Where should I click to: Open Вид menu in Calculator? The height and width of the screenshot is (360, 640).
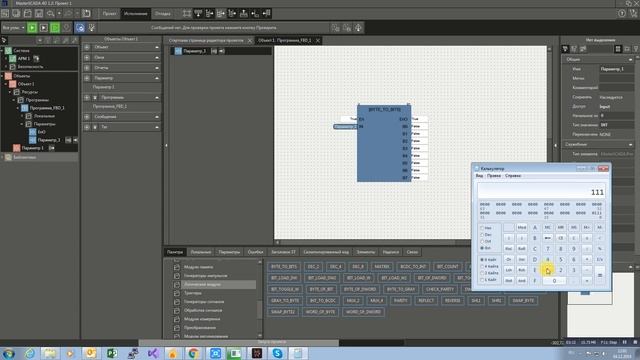tap(479, 176)
